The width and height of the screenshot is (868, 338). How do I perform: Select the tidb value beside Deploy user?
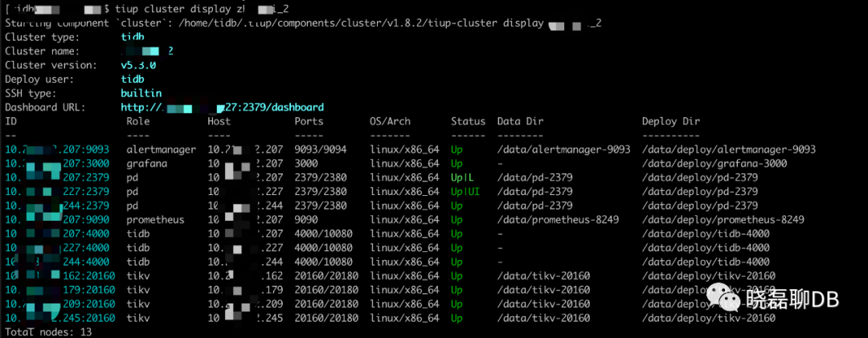tap(133, 79)
